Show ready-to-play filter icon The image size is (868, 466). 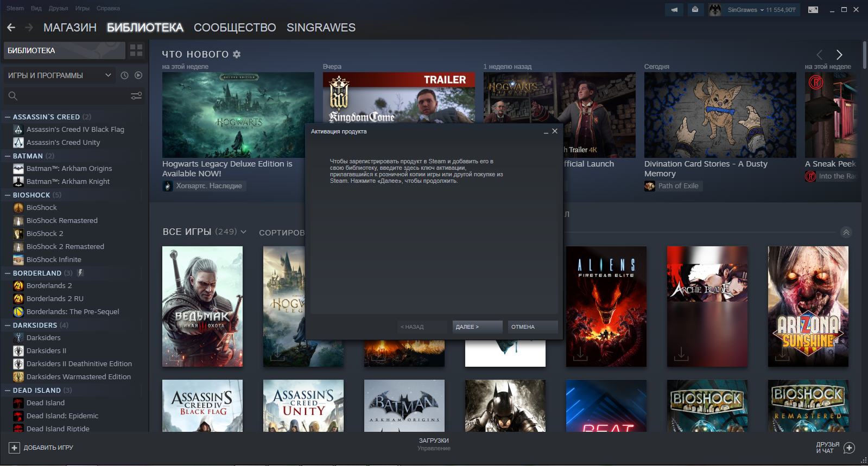138,75
